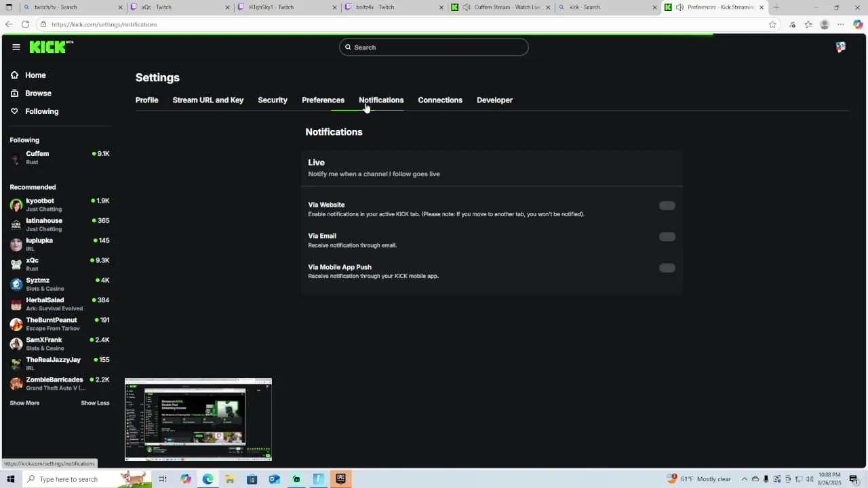Open TheBurntPeanut channel avatar

(16, 324)
